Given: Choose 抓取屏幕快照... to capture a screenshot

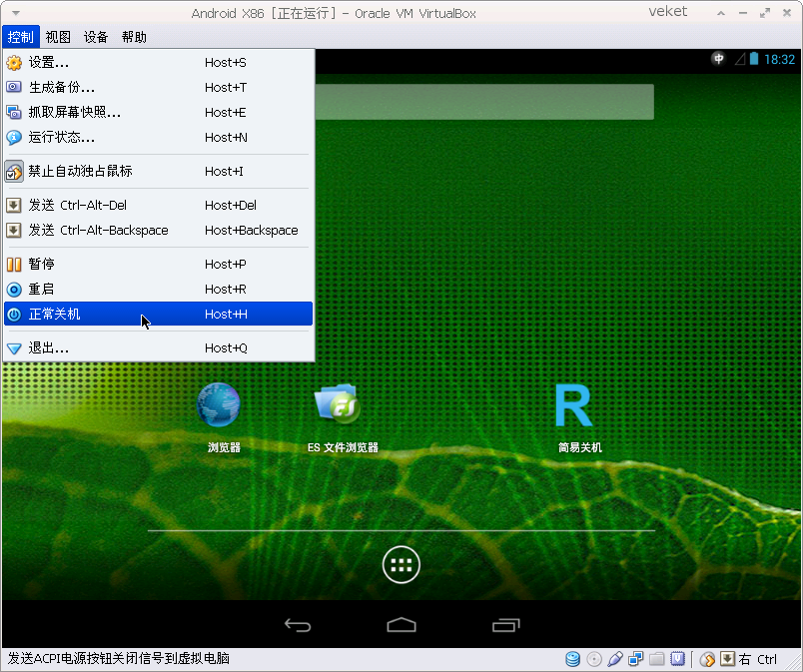Looking at the screenshot, I should click(158, 112).
